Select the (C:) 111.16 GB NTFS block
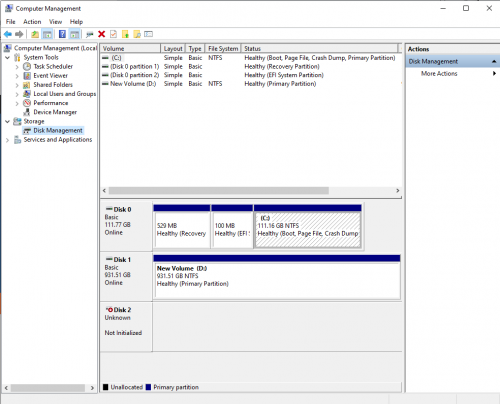Screen dimensions: 500x404 click(308, 227)
